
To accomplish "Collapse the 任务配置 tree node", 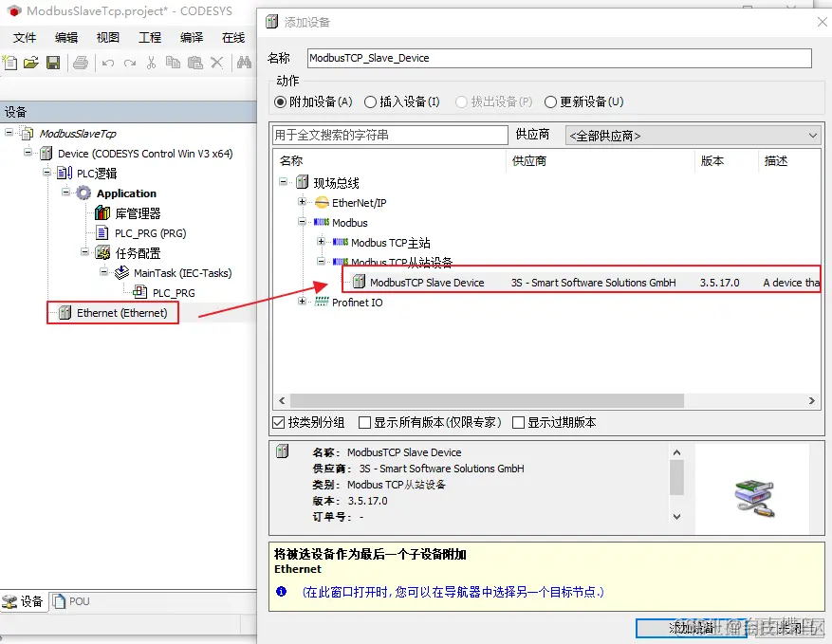I will tap(84, 252).
